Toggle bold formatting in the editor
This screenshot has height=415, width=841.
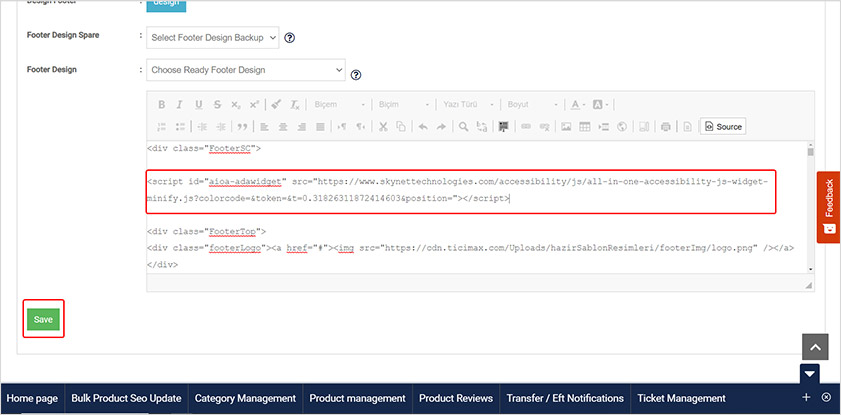(161, 105)
